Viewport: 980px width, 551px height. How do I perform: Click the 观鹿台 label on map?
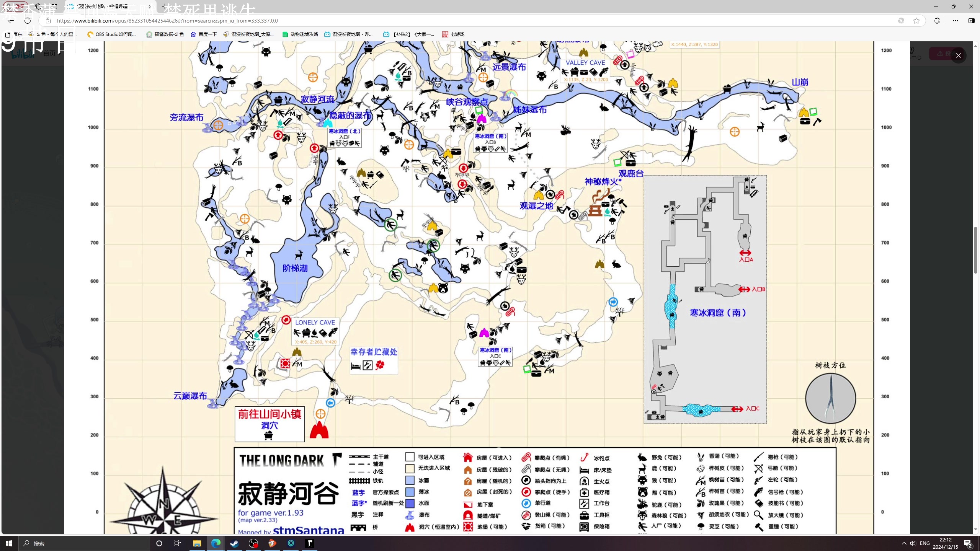click(631, 173)
